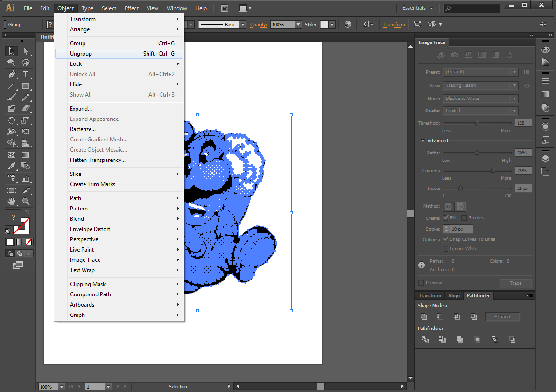Click the Fill color swatch

click(x=13, y=217)
